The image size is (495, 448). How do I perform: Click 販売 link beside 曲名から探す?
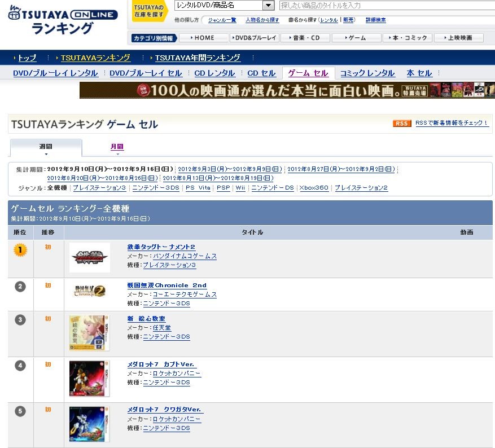[x=348, y=20]
